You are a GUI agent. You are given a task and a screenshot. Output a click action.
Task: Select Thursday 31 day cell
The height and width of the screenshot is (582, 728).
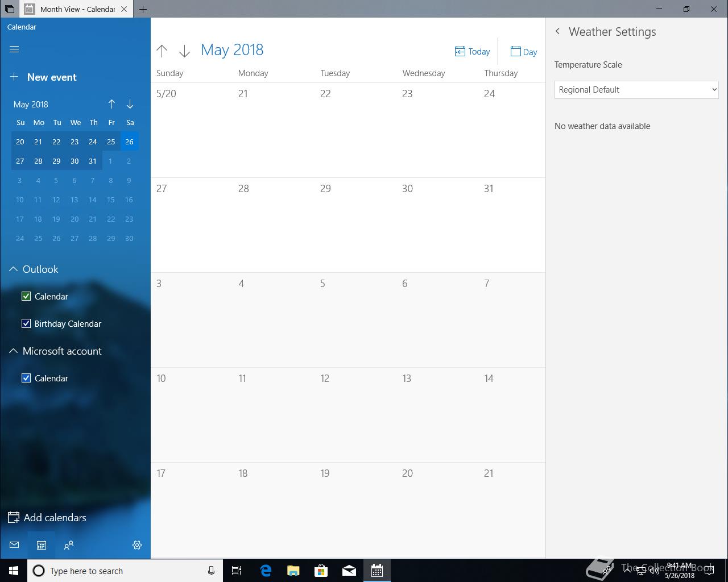(x=512, y=225)
